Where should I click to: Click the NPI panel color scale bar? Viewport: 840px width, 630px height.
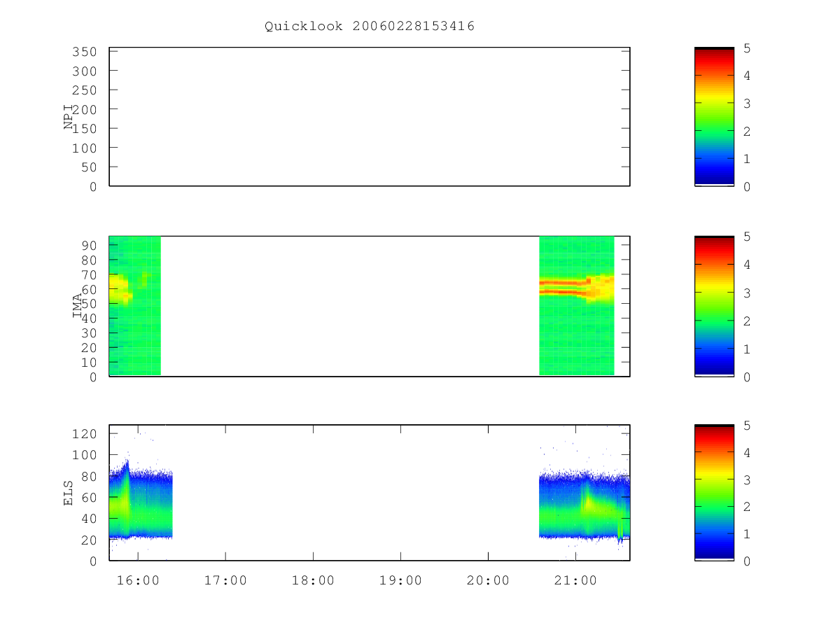click(x=714, y=116)
